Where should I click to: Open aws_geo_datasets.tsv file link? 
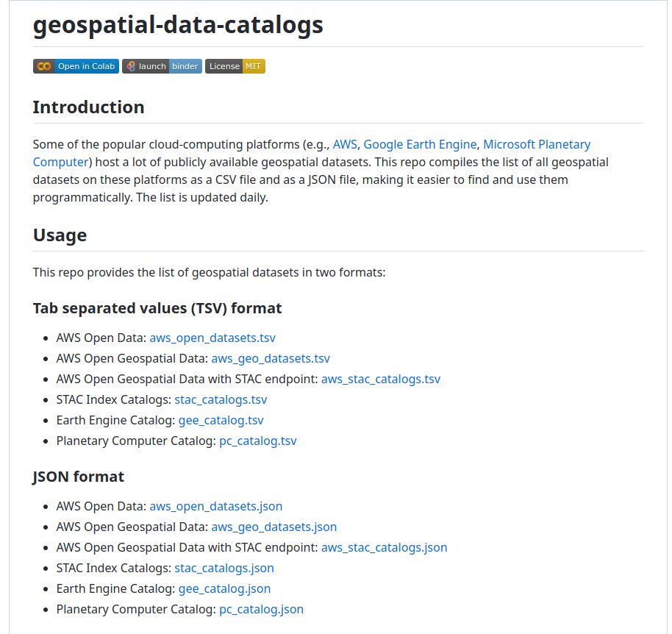pyautogui.click(x=271, y=359)
